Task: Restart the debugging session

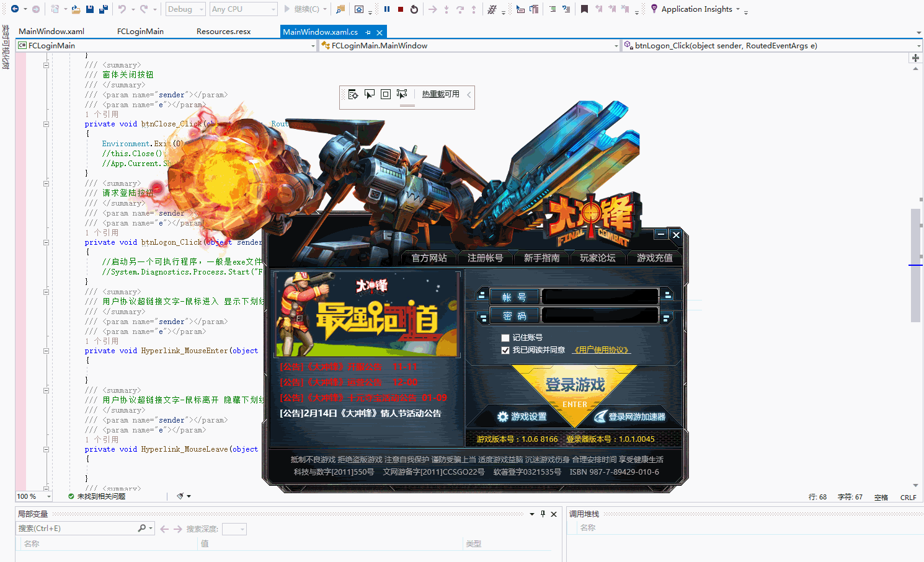Action: [x=414, y=9]
